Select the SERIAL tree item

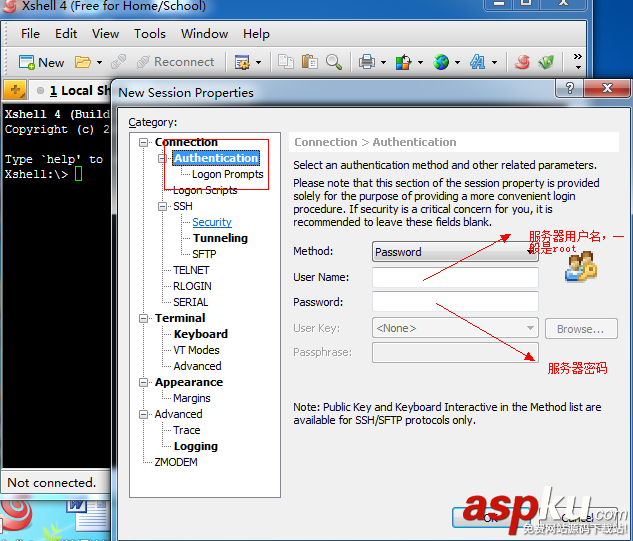[x=191, y=302]
